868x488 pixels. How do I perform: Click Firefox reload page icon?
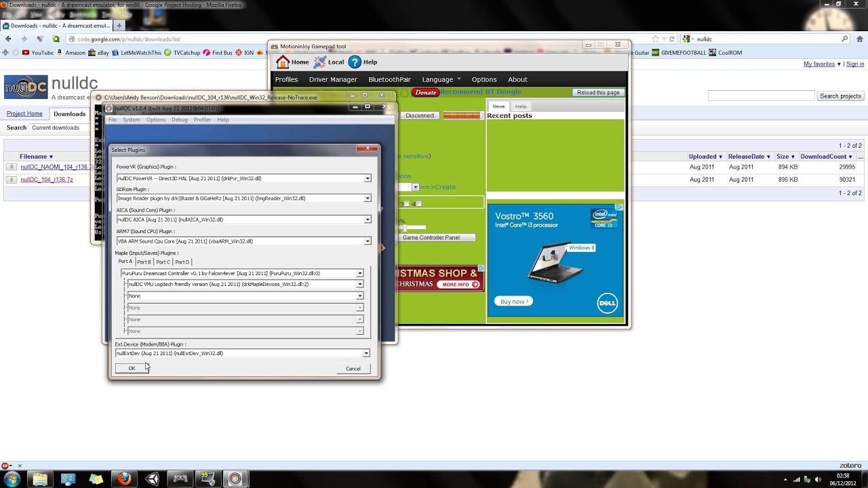pyautogui.click(x=673, y=39)
